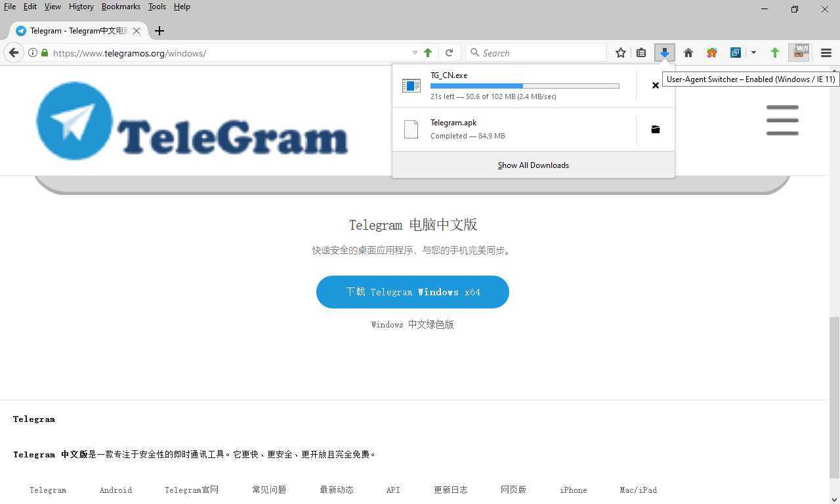Open the History menu
The width and height of the screenshot is (840, 504).
81,7
